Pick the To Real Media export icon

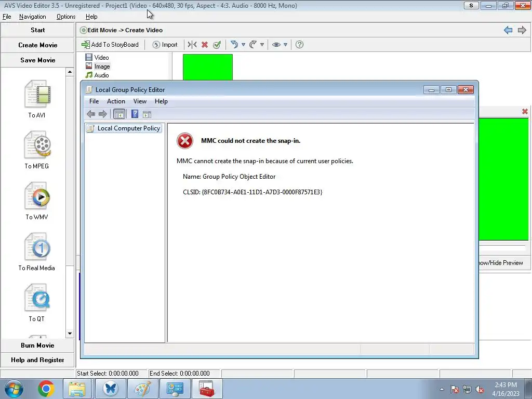[x=37, y=247]
